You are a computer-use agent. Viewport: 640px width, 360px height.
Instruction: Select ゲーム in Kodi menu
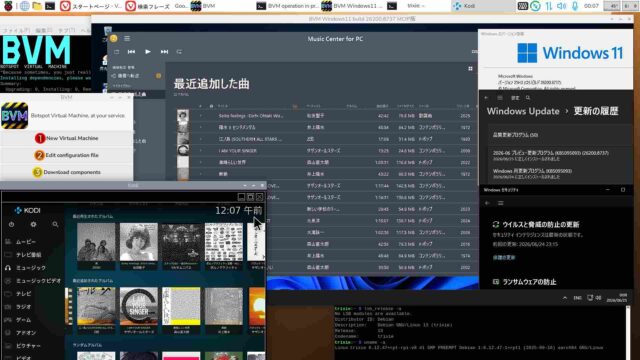coord(32,320)
